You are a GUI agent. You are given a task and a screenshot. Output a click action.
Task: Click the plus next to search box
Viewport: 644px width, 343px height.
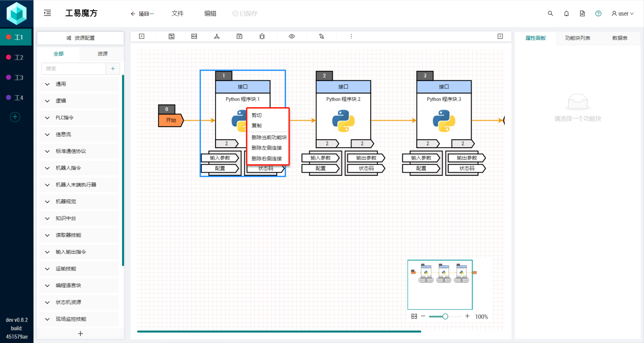point(113,69)
